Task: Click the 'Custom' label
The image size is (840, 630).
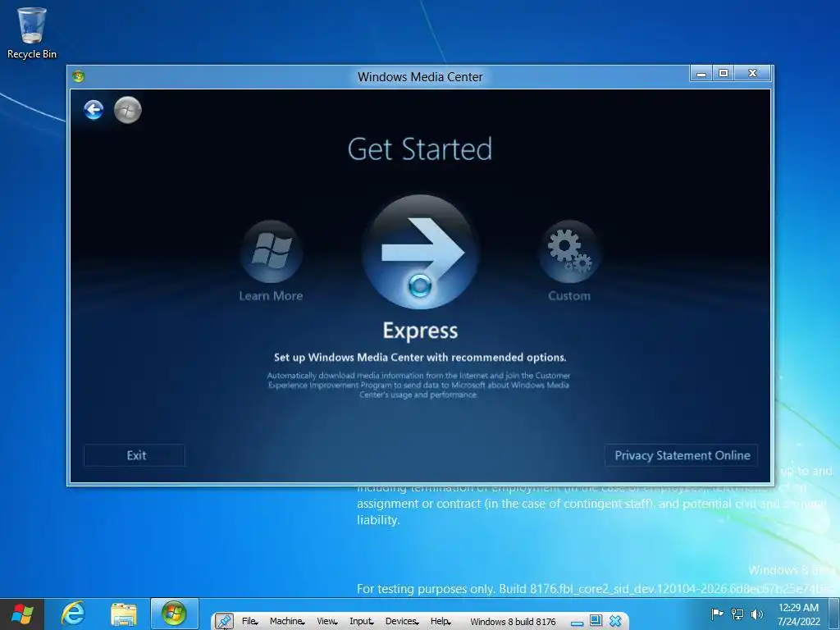Action: [569, 295]
